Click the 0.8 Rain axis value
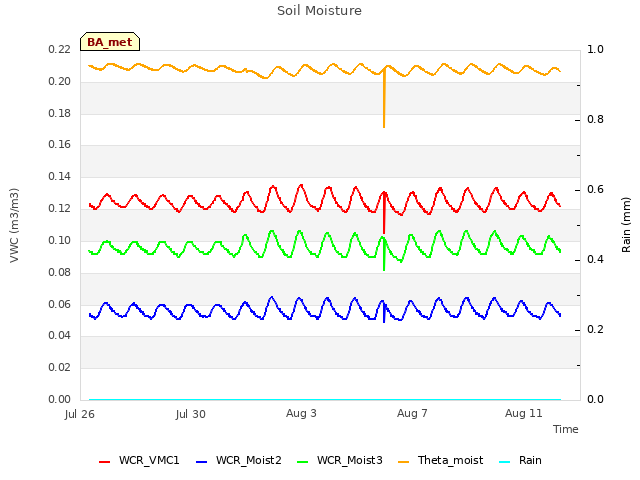The height and width of the screenshot is (480, 640). pos(595,120)
